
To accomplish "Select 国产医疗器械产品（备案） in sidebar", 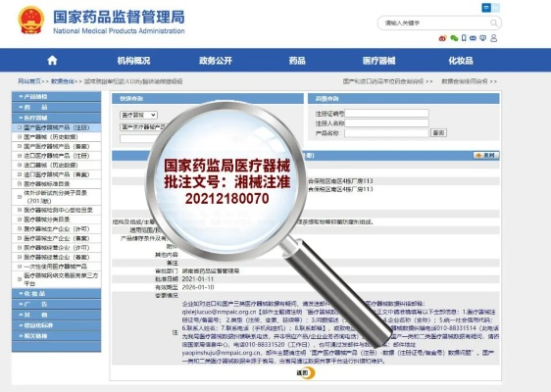I will pos(56,146).
